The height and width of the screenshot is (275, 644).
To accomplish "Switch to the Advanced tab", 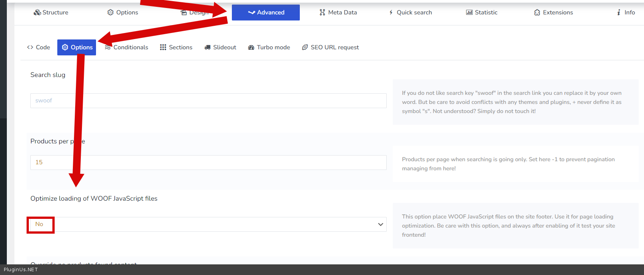I will pyautogui.click(x=266, y=13).
